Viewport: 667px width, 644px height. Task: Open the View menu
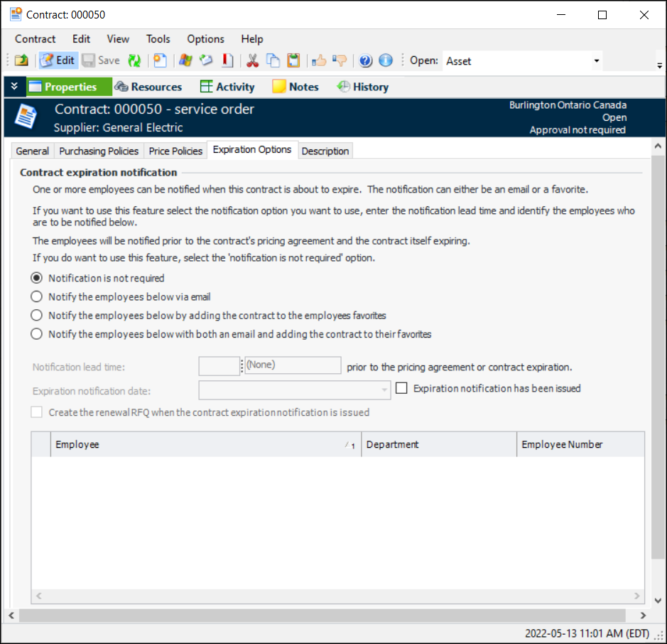[x=118, y=39]
